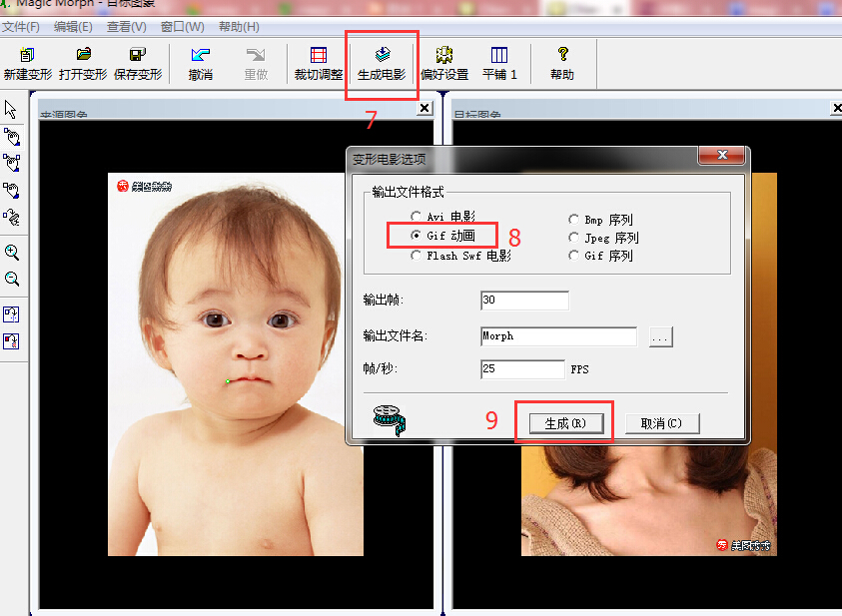This screenshot has width=842, height=616.
Task: Select the hand tool with two square points
Action: click(x=11, y=163)
